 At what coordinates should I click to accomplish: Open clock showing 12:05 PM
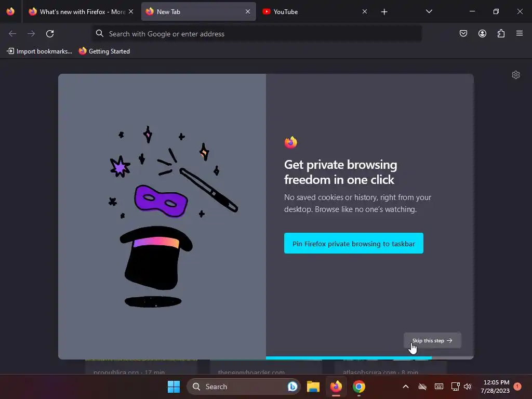495,387
